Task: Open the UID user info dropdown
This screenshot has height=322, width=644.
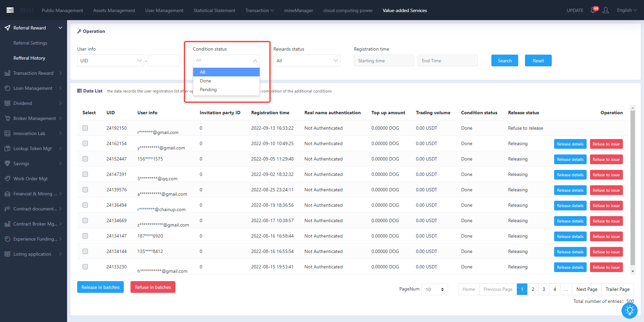Action: point(111,61)
